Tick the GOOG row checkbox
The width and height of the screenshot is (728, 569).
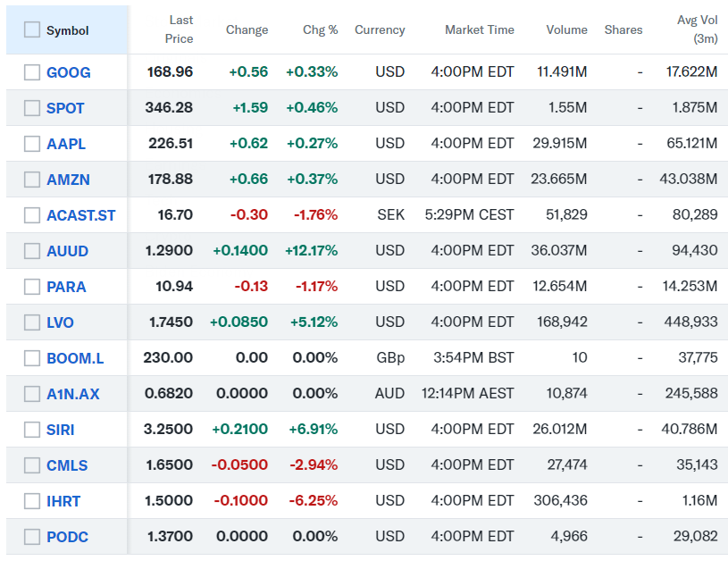(32, 72)
